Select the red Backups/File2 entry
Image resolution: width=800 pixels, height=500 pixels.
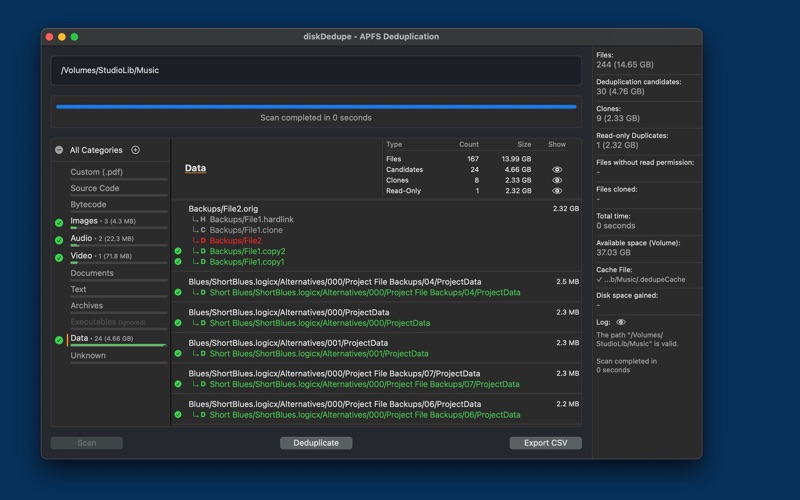point(235,241)
